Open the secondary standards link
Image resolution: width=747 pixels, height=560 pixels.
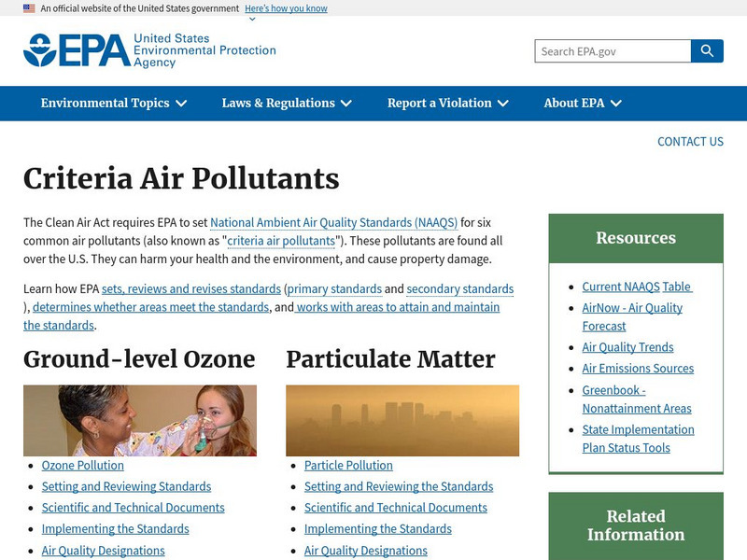[459, 288]
